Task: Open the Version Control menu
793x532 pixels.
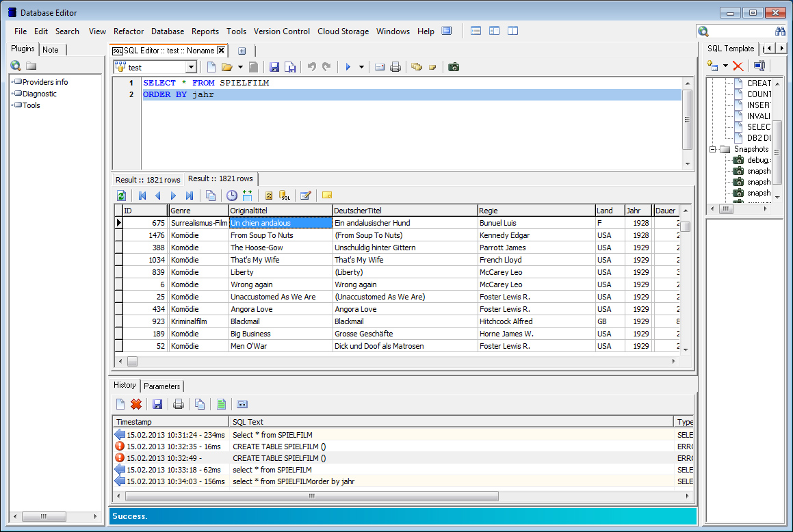Action: click(x=282, y=31)
